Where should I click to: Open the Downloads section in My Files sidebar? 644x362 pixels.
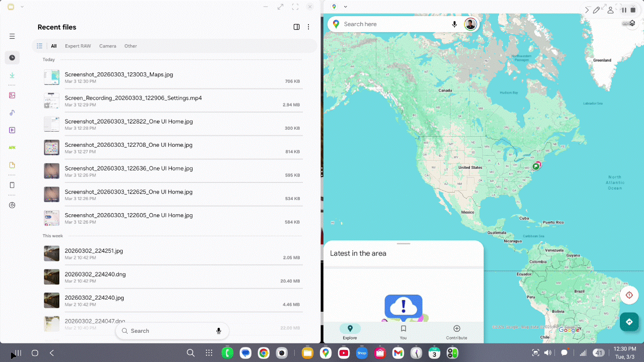[12, 75]
